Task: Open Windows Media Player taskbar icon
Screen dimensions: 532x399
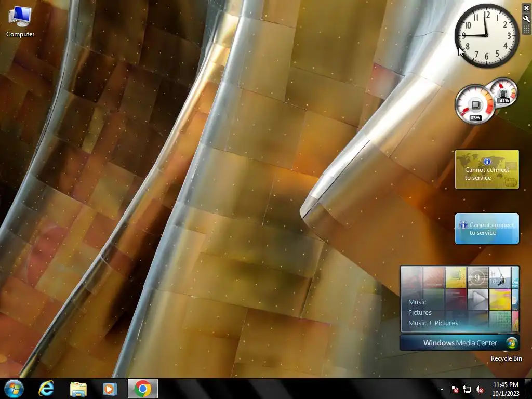Action: (110, 389)
